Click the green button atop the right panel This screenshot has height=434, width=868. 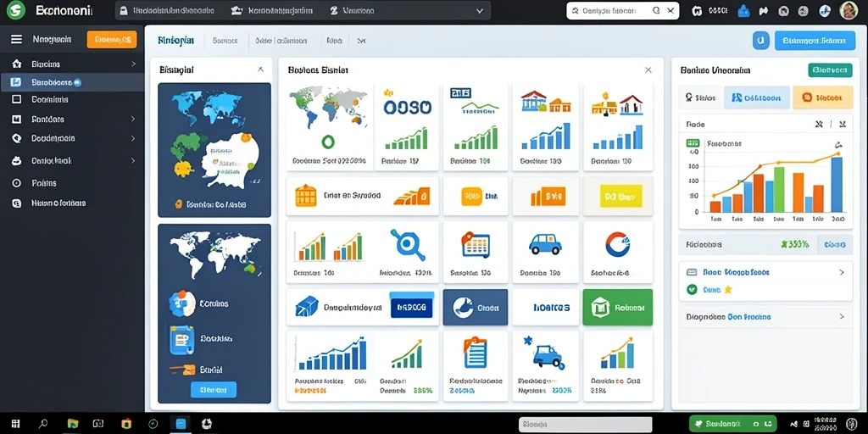[x=830, y=70]
